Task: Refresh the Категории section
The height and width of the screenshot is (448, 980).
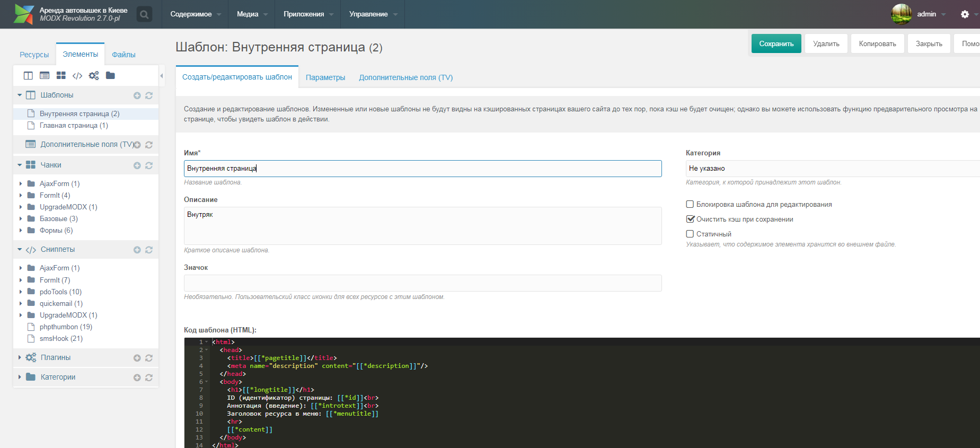Action: (x=149, y=377)
